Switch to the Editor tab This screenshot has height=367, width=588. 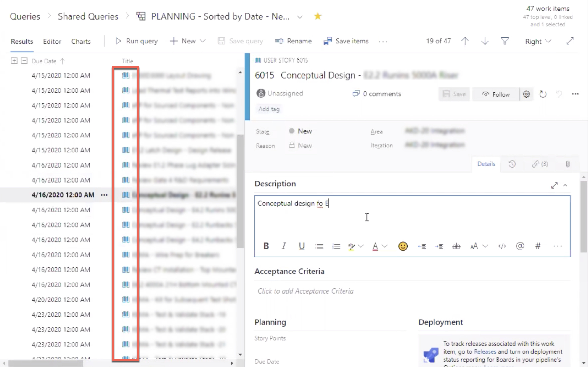click(52, 41)
